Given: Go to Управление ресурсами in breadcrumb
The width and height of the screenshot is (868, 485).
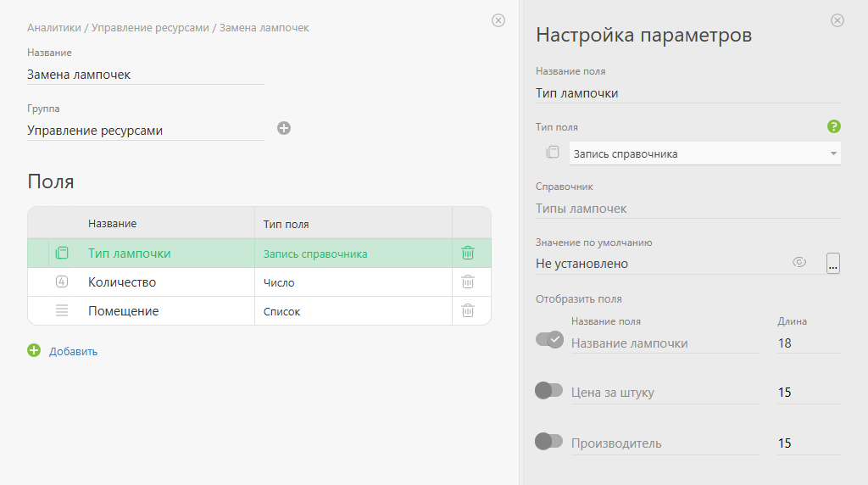Looking at the screenshot, I should 150,28.
